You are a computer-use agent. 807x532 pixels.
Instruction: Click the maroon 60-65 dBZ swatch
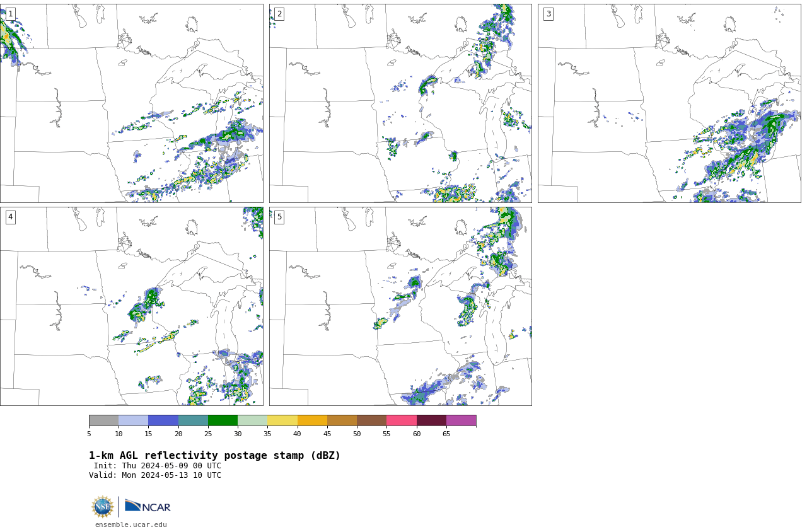431,420
